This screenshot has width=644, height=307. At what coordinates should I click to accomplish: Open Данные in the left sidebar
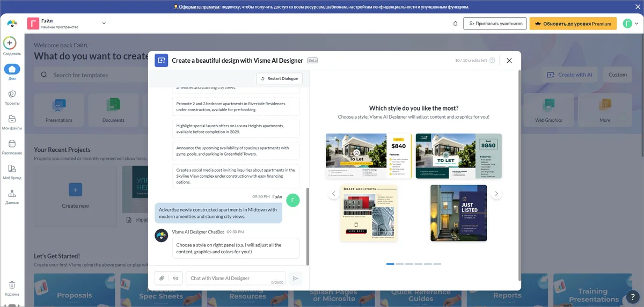(12, 194)
